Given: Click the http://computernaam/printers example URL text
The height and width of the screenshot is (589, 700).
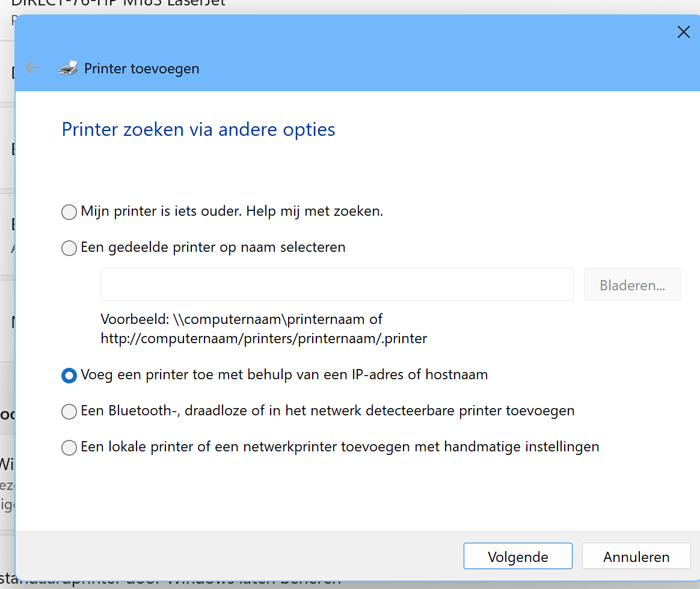Looking at the screenshot, I should point(263,338).
